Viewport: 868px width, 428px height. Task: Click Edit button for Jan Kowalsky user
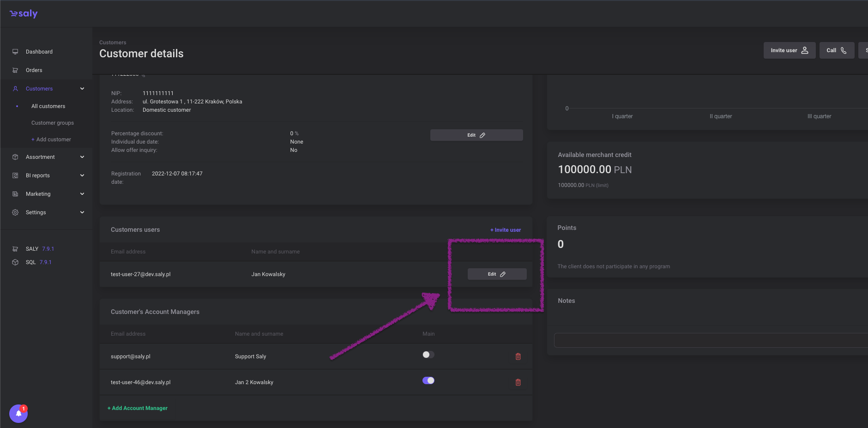497,274
